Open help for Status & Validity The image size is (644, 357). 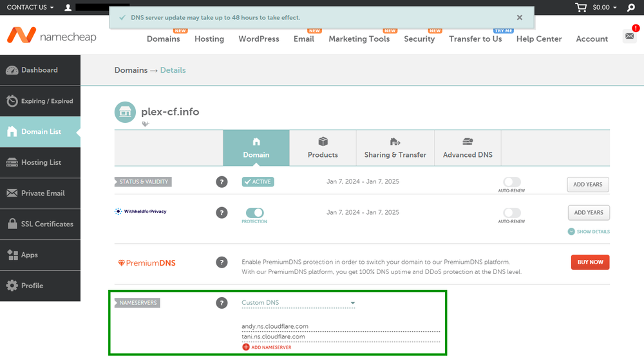pyautogui.click(x=222, y=182)
